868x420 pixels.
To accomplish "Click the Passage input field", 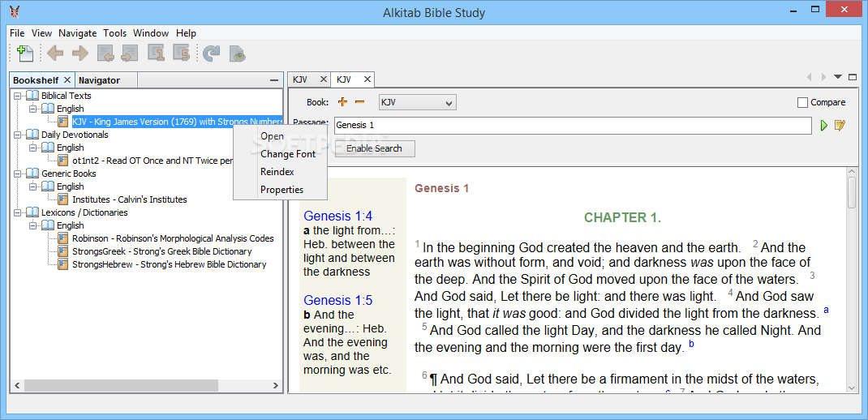I will coord(573,126).
